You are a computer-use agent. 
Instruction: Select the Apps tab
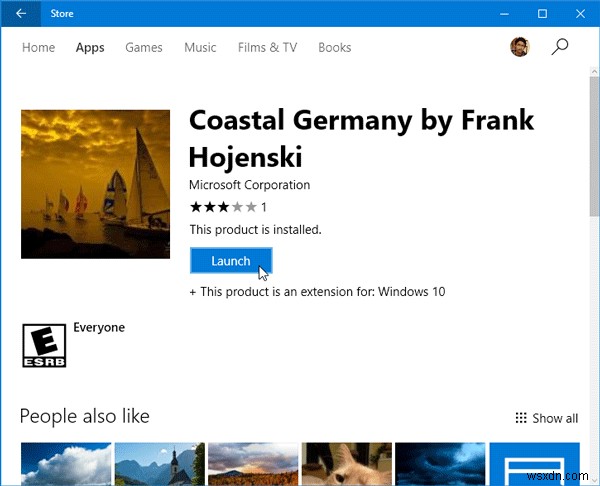point(90,47)
